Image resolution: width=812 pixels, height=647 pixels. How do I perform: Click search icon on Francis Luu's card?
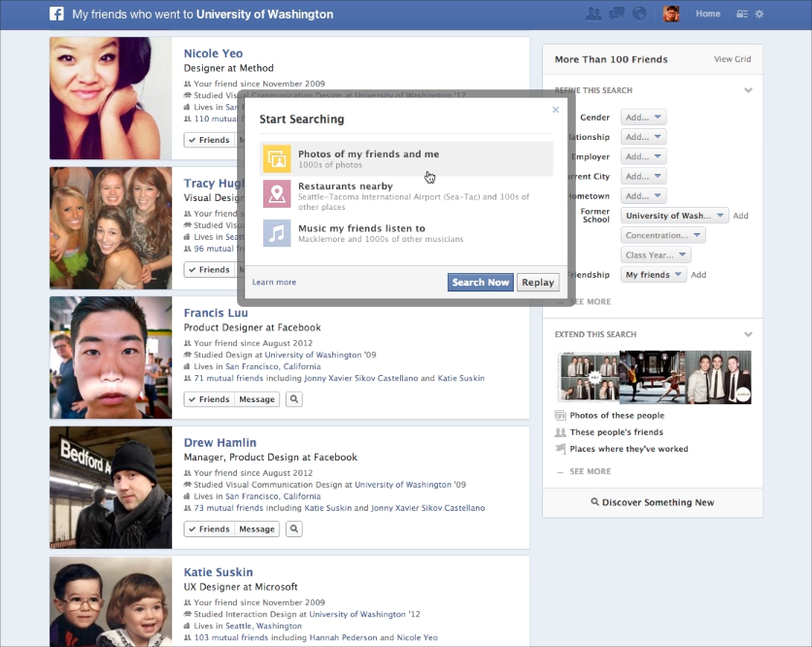pyautogui.click(x=294, y=399)
